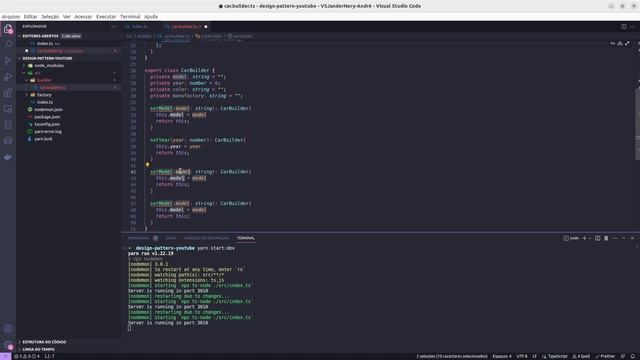
Task: Switch to the Saída panel tab
Action: pos(171,238)
